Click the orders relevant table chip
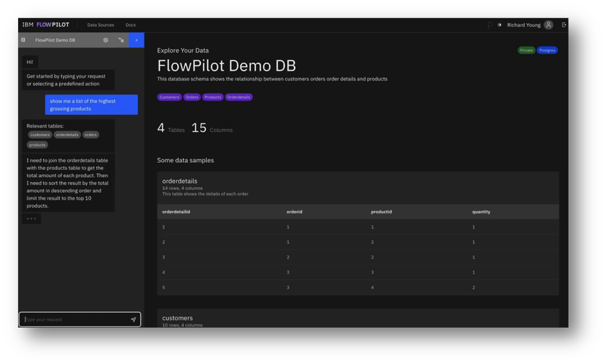The image size is (605, 364). click(91, 135)
